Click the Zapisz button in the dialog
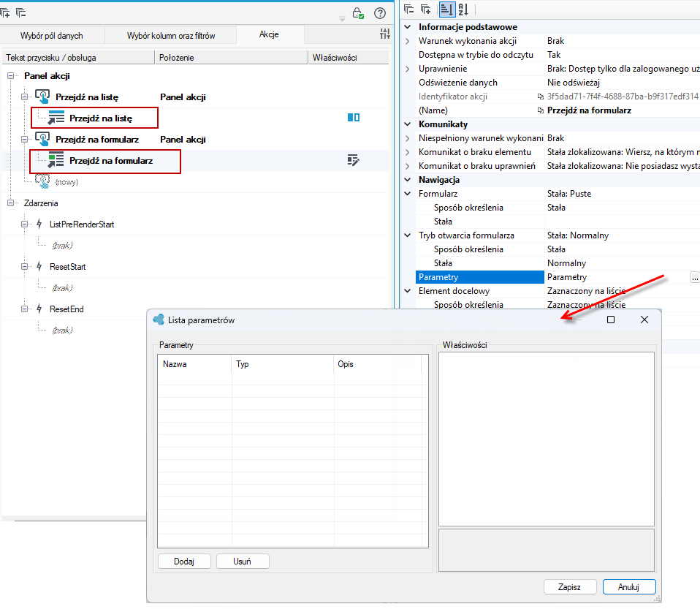 (570, 586)
